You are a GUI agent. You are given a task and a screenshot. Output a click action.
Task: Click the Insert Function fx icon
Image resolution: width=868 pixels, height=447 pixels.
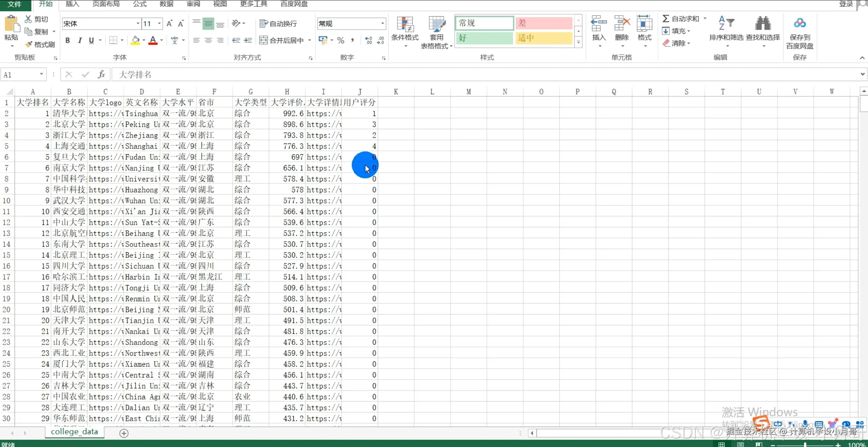pyautogui.click(x=101, y=74)
